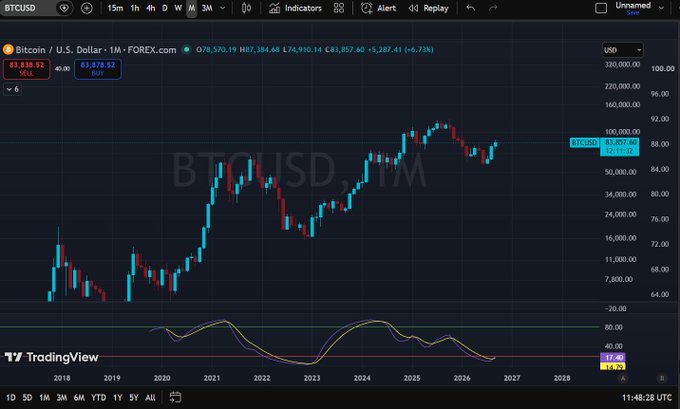Click the yellow 14.79 indicator value
The height and width of the screenshot is (409, 680).
[613, 367]
